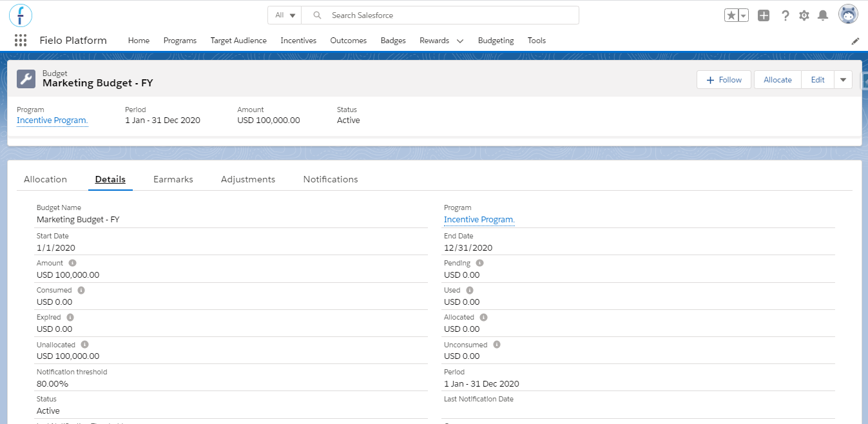This screenshot has height=424, width=868.
Task: Switch to the Allocation tab
Action: point(45,180)
